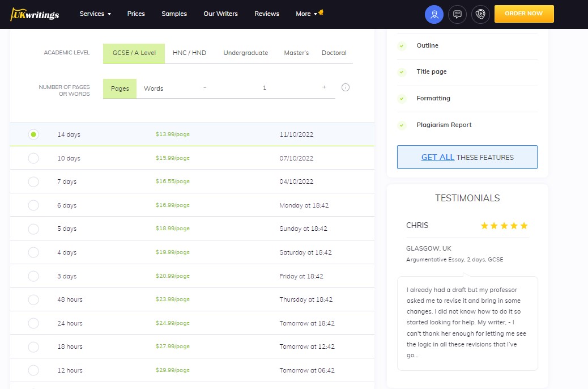Screen dimensions: 588x389
Task: Open the Samples page
Action: pos(174,14)
